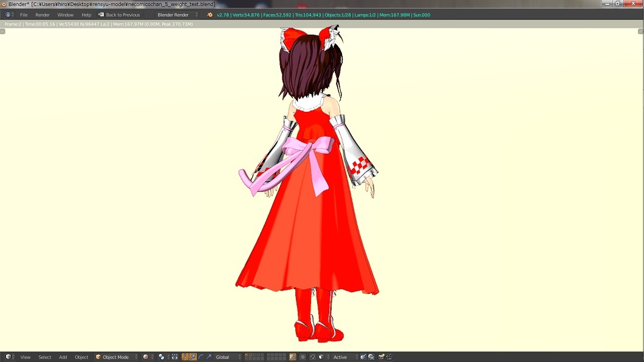Viewport: 644px width, 362px height.
Task: Open the Active snap target dropdown
Action: click(345, 357)
